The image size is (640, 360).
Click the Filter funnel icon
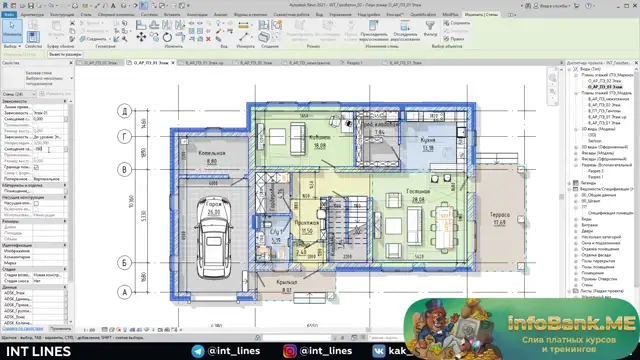(x=430, y=26)
